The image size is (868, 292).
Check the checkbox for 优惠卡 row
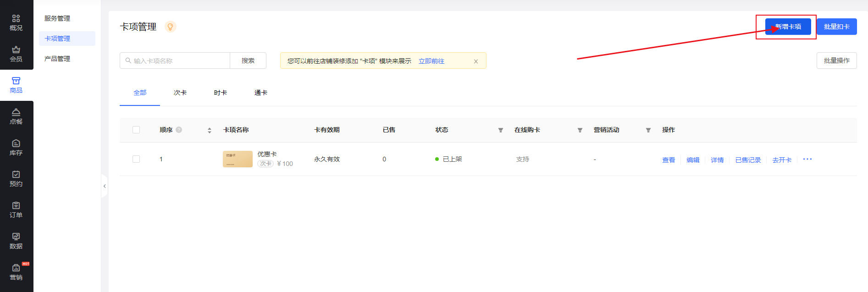coord(136,159)
